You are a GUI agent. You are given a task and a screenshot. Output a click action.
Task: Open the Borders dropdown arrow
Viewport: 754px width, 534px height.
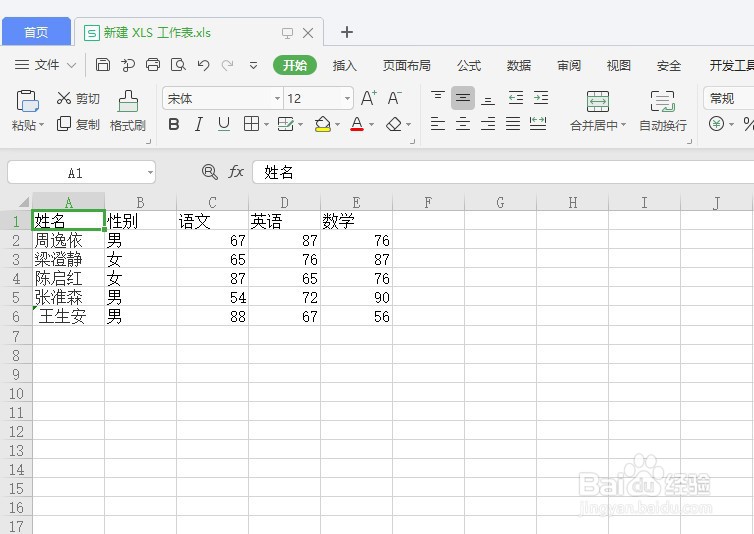click(x=266, y=125)
